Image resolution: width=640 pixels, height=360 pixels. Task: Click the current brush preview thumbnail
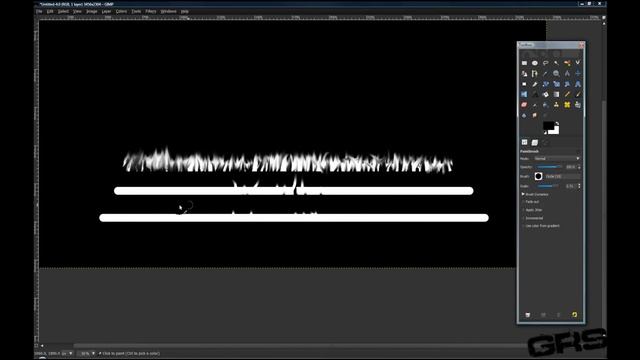(538, 176)
